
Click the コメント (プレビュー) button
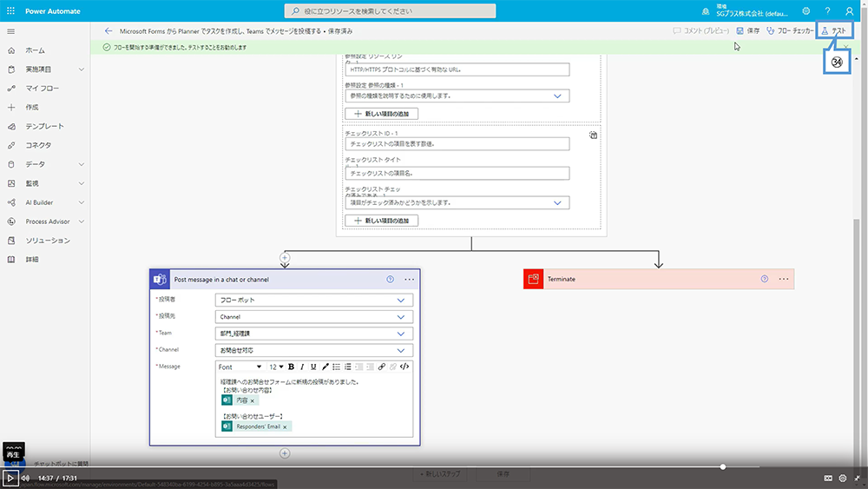pyautogui.click(x=700, y=31)
